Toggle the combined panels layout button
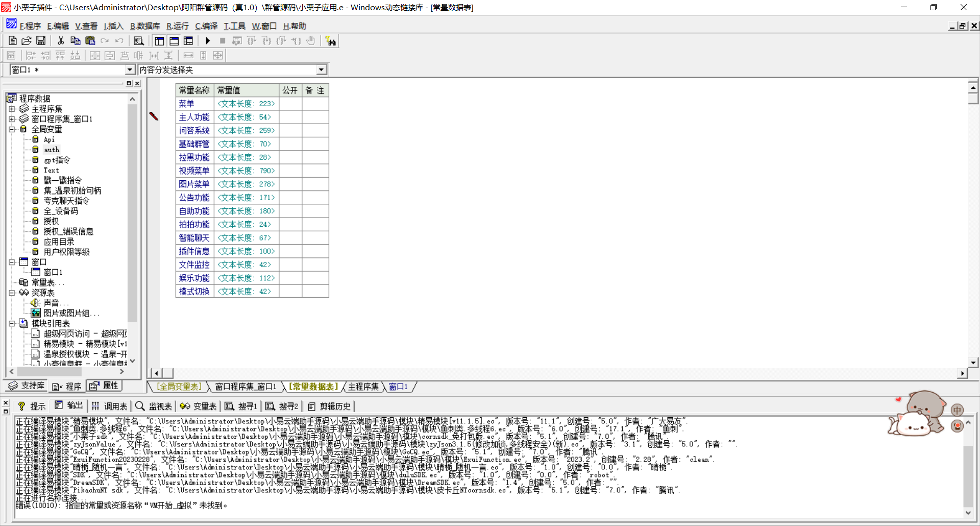Screen dimensions: 980x526 point(188,41)
